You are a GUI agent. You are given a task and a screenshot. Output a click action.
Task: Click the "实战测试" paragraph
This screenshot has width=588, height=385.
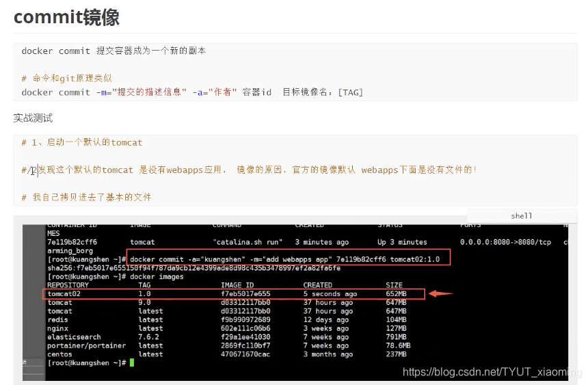[x=33, y=118]
